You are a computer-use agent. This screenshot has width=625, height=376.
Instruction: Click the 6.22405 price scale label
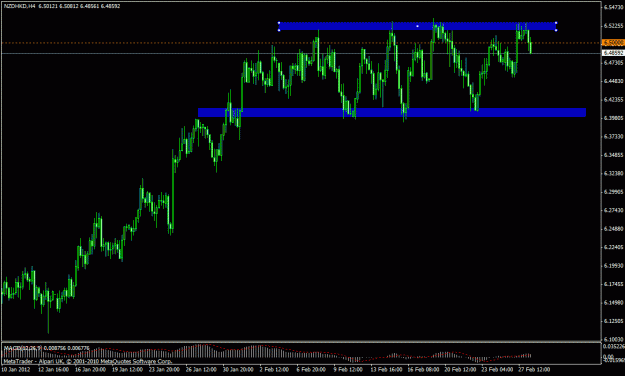click(613, 247)
